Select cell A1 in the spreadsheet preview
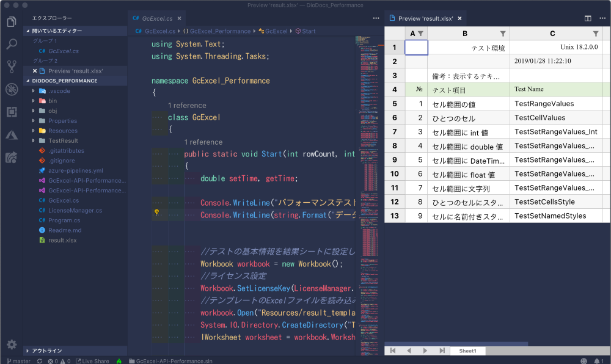Screen dimensions: 611x364 (416, 48)
